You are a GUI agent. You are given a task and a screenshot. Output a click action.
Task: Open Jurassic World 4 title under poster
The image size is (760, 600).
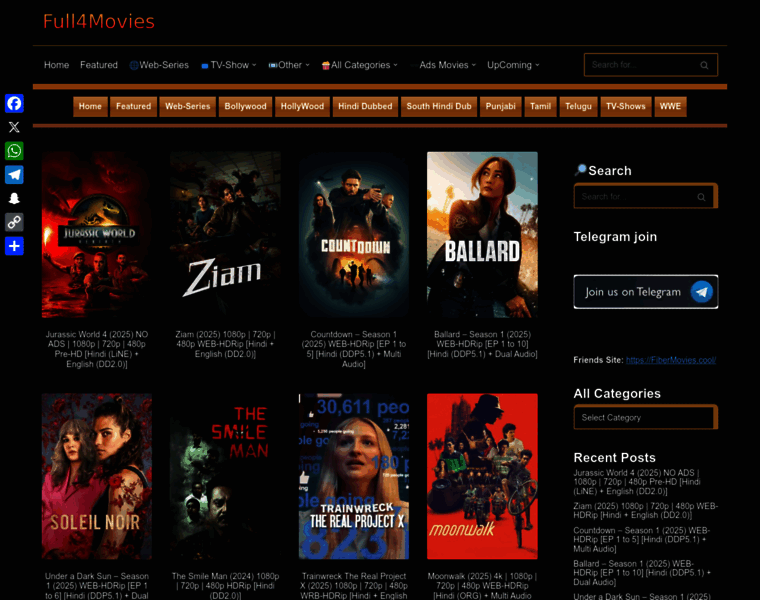[97, 349]
